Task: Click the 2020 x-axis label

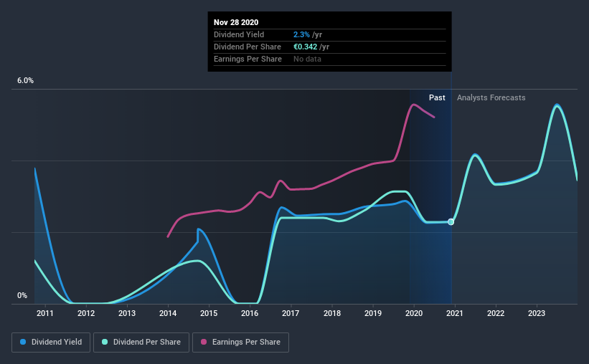Action: point(414,313)
